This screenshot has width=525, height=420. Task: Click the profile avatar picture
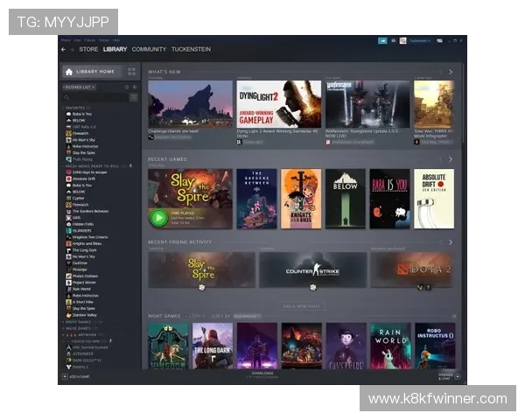coord(402,40)
